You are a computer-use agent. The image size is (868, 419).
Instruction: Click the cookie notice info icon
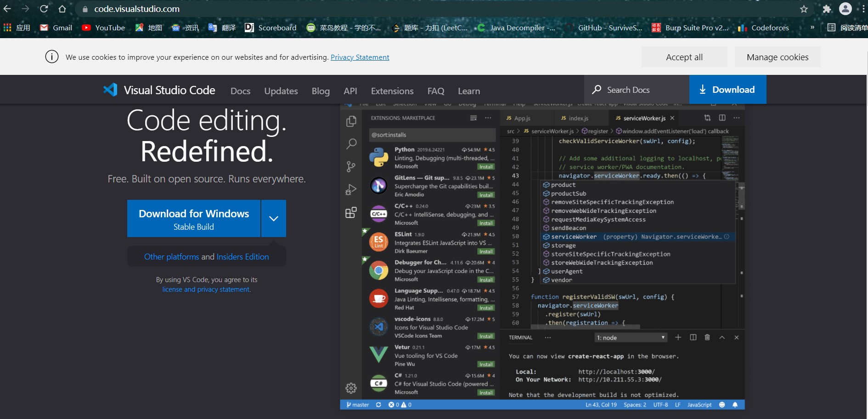click(52, 57)
